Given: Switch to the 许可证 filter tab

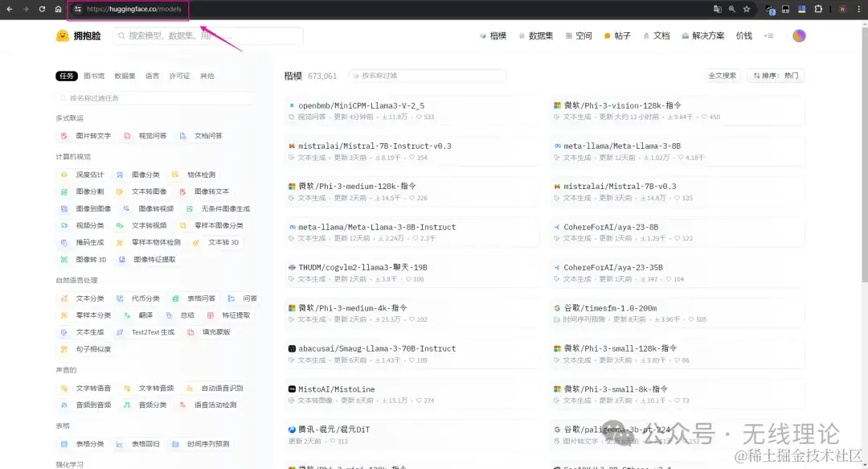Looking at the screenshot, I should pyautogui.click(x=179, y=76).
